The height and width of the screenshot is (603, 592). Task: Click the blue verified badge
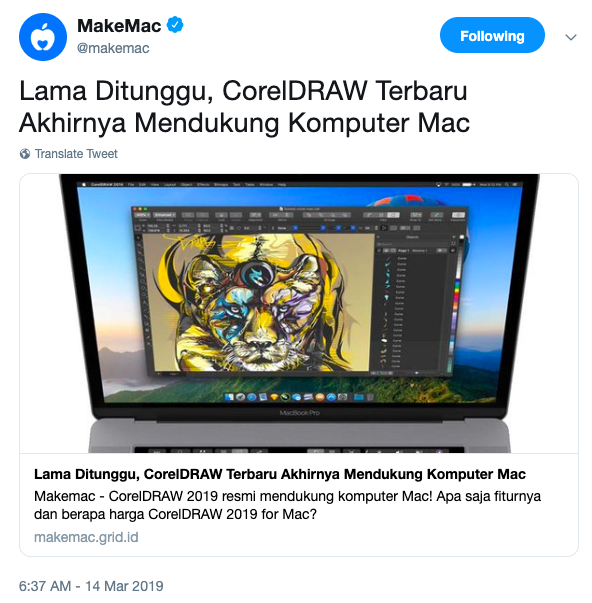(x=175, y=25)
